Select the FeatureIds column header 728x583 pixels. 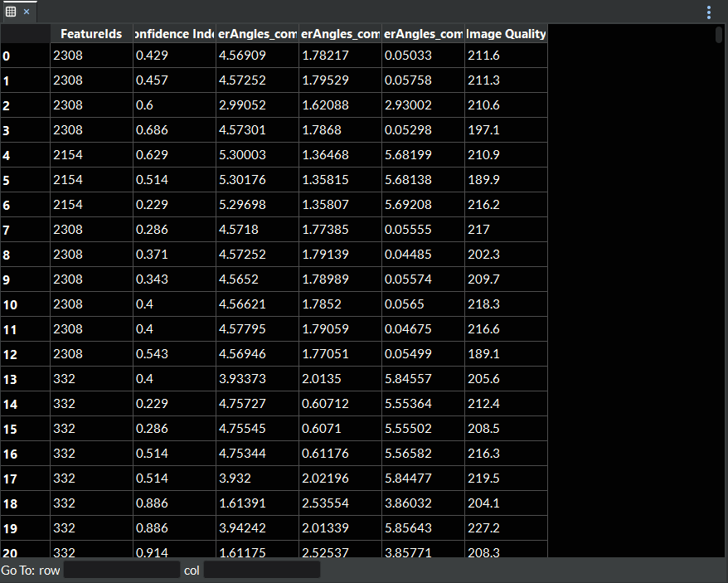coord(91,34)
